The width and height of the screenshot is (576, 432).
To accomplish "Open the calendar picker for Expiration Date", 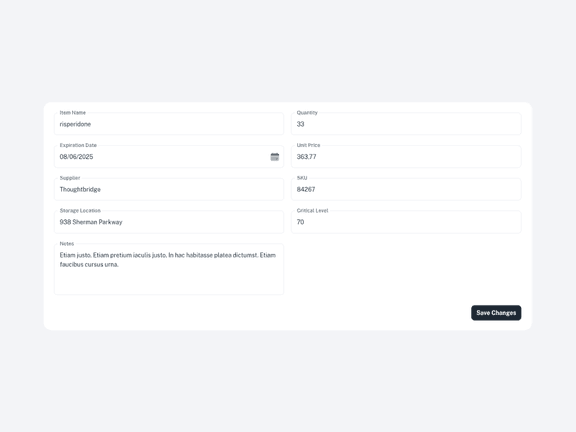I will click(274, 157).
